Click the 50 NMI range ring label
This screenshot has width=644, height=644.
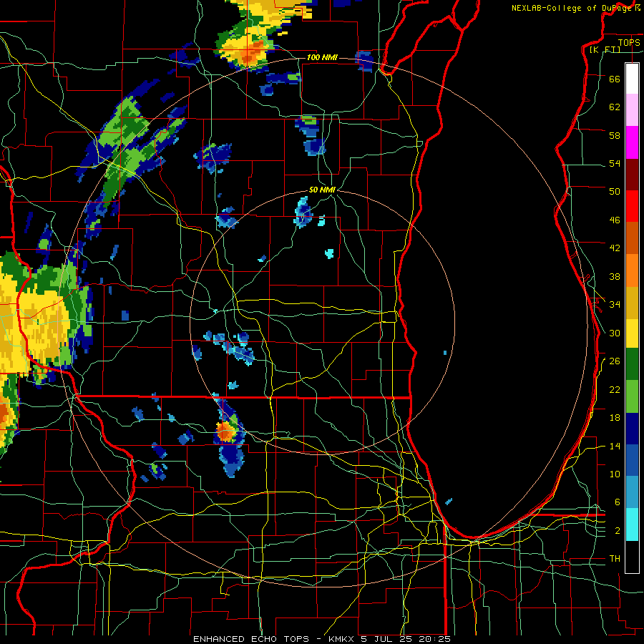(322, 190)
